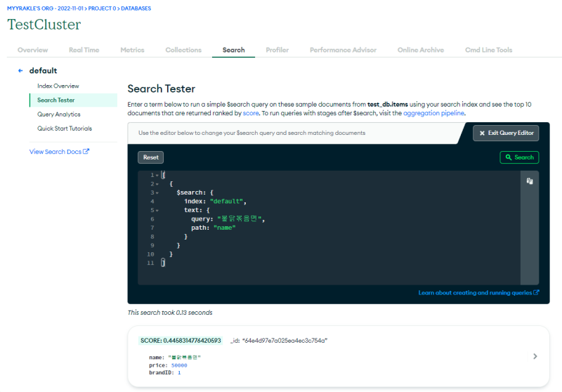
Task: Open the Metrics tab
Action: [x=132, y=51]
